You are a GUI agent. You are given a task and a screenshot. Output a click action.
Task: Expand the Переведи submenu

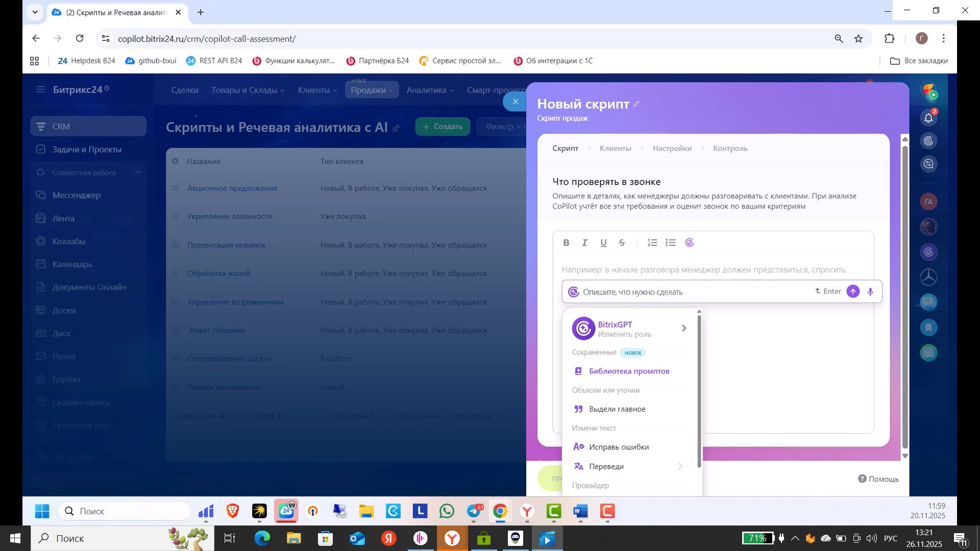[x=680, y=466]
